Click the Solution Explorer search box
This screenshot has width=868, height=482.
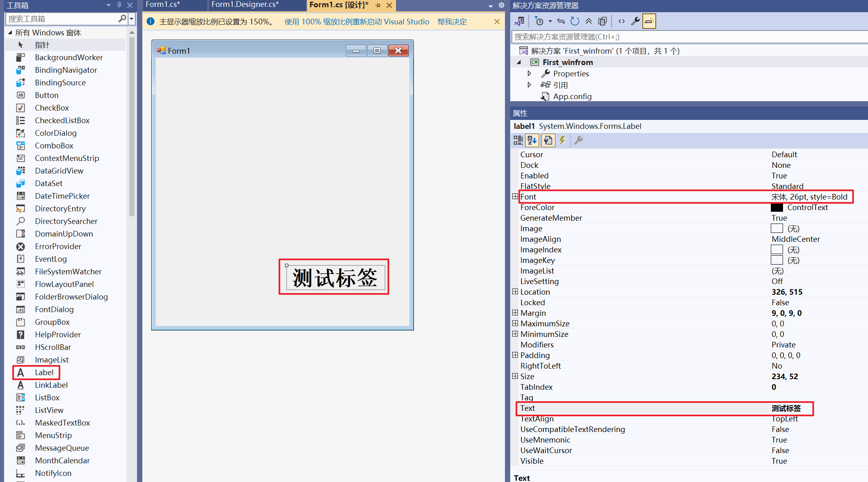[687, 37]
